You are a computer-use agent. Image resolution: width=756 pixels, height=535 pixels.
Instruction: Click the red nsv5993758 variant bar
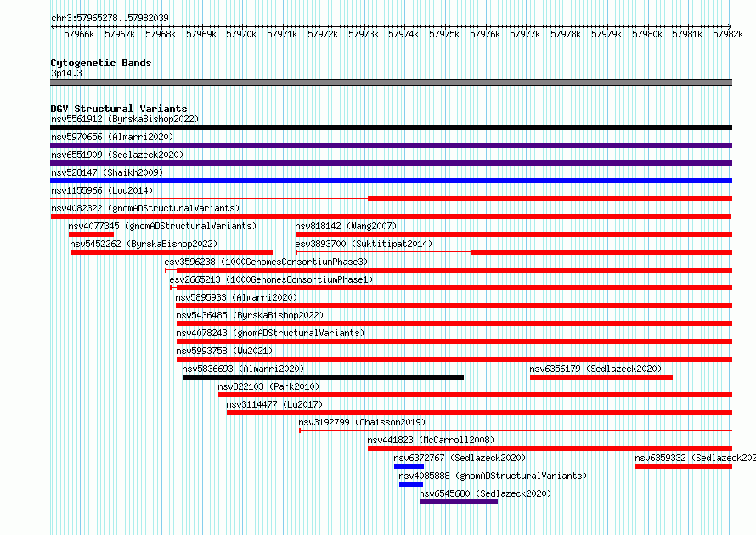[454, 359]
